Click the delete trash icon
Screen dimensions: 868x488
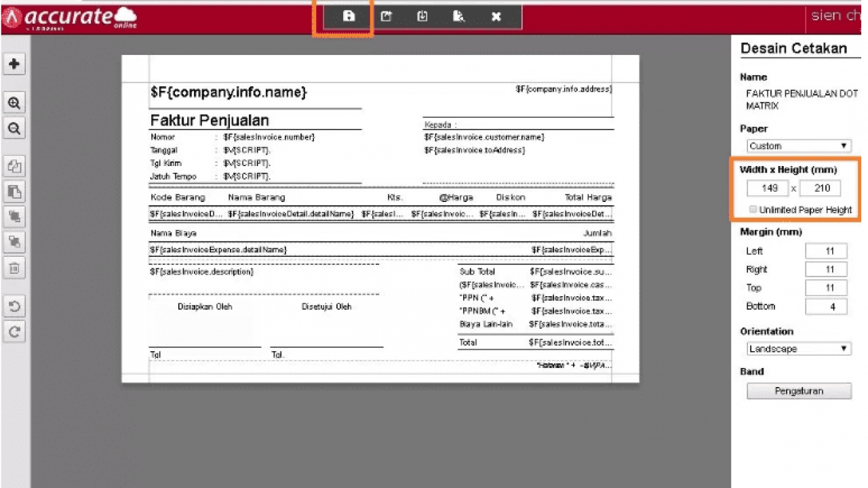[x=14, y=268]
